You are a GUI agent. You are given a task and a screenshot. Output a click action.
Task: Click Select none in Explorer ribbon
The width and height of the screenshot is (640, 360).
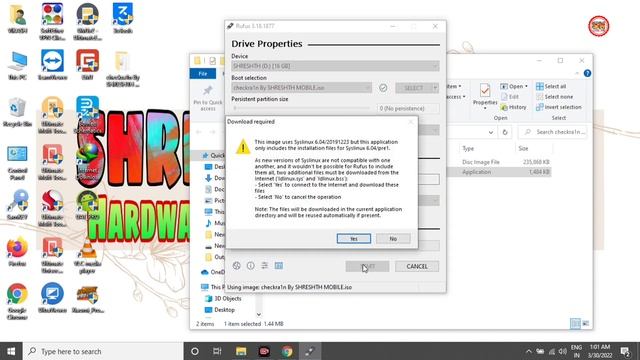point(554,97)
